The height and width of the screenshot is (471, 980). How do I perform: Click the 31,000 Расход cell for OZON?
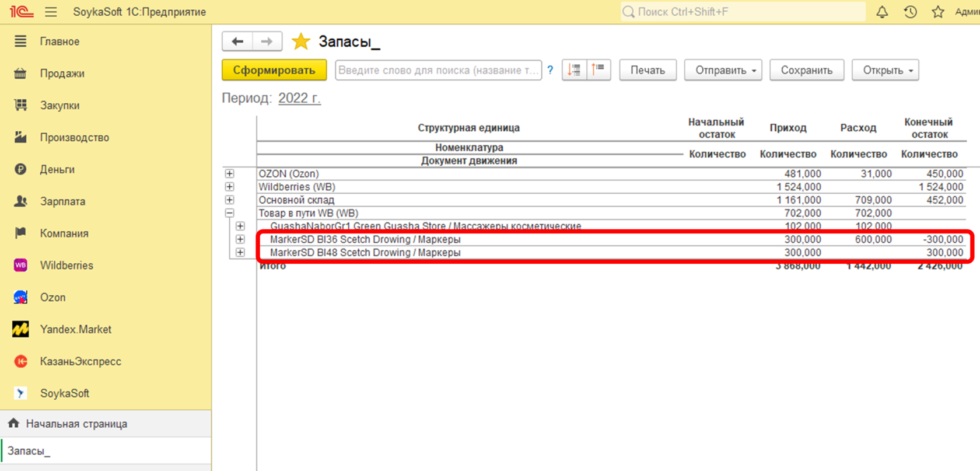tap(876, 174)
